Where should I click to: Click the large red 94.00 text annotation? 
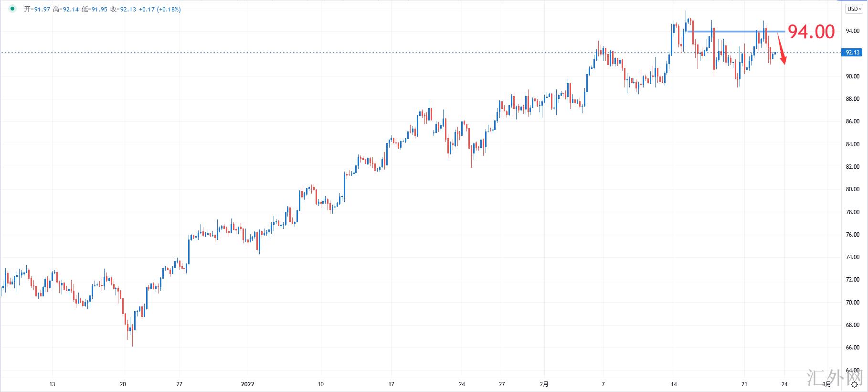coord(811,32)
